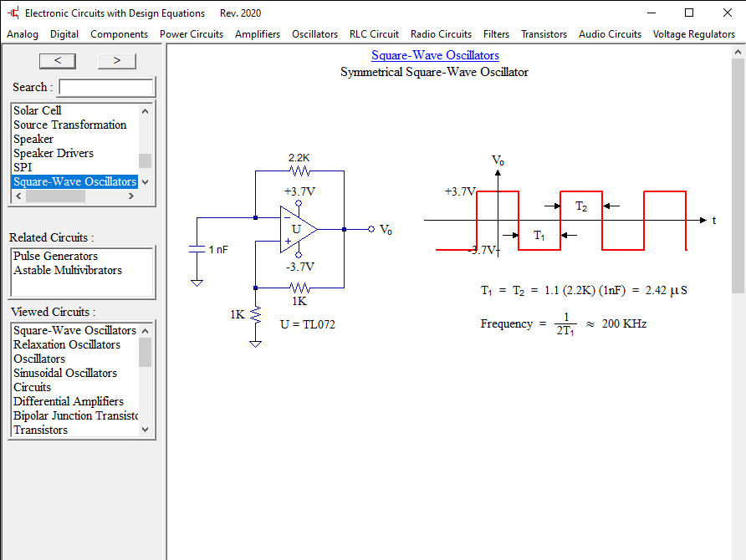Open the Analog menu
Viewport: 746px width, 560px height.
(x=23, y=34)
